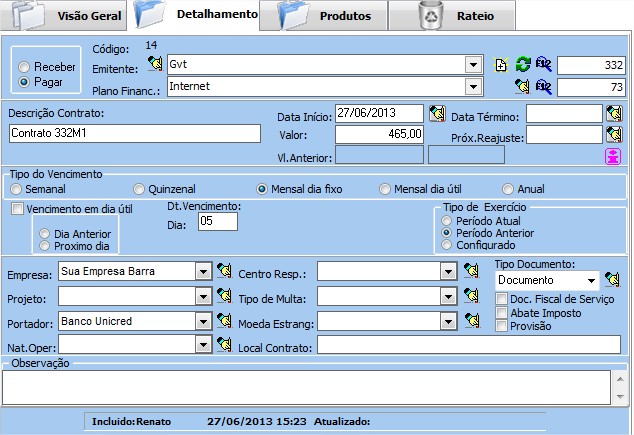This screenshot has height=435, width=634.
Task: Expand the Tipo Documento dropdown
Action: click(591, 280)
